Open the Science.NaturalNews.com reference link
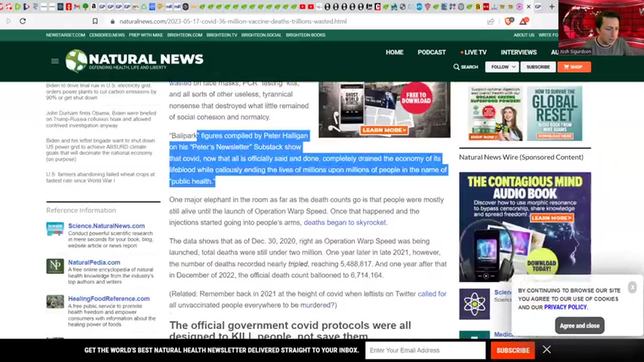Screen dimensions: 644x362 point(106,226)
